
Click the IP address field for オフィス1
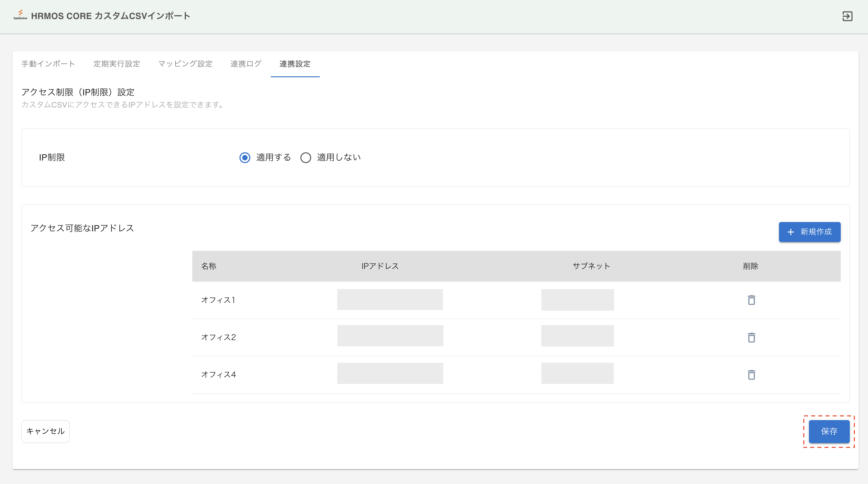pyautogui.click(x=390, y=300)
